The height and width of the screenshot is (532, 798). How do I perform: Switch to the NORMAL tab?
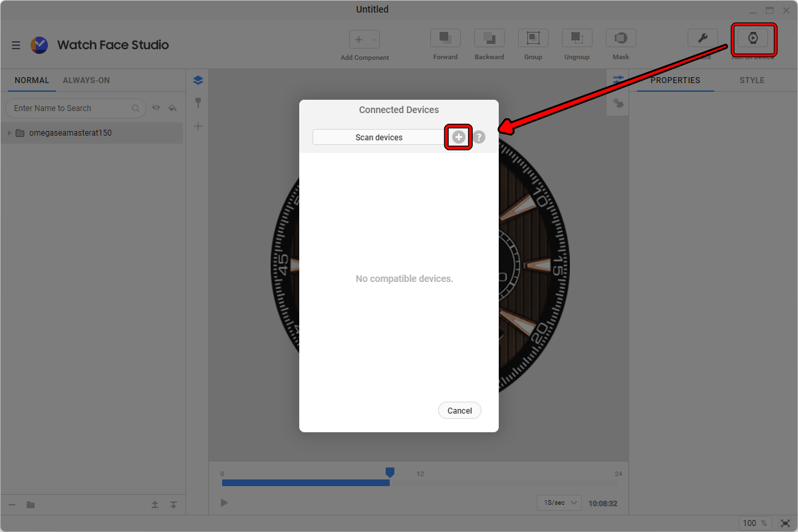32,80
